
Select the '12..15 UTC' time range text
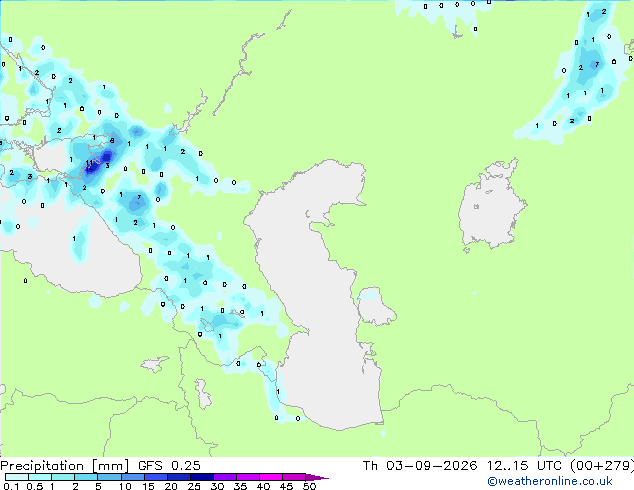point(524,466)
